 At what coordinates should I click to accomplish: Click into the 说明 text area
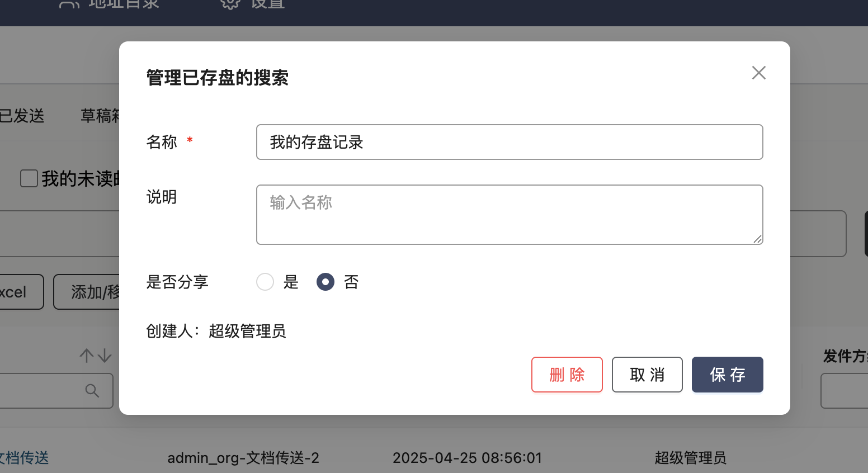pos(509,215)
